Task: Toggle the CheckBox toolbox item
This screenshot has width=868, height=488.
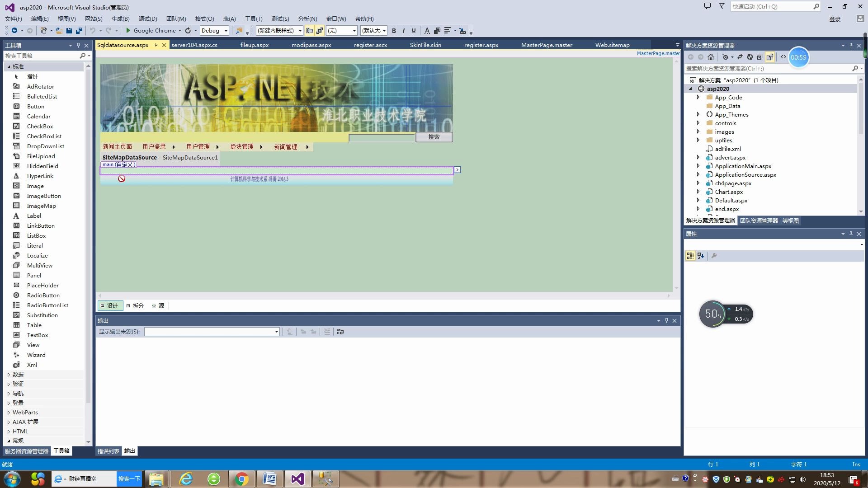Action: pyautogui.click(x=40, y=126)
